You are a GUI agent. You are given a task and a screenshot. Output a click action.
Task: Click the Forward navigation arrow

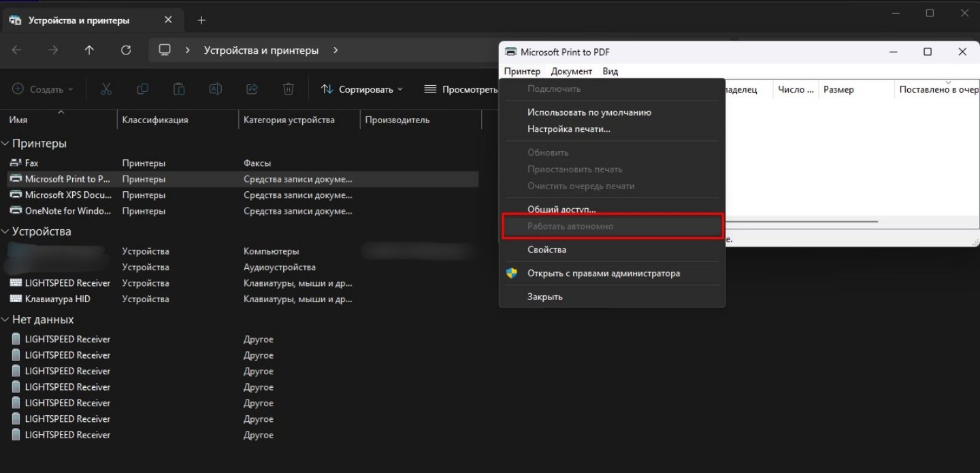tap(53, 50)
